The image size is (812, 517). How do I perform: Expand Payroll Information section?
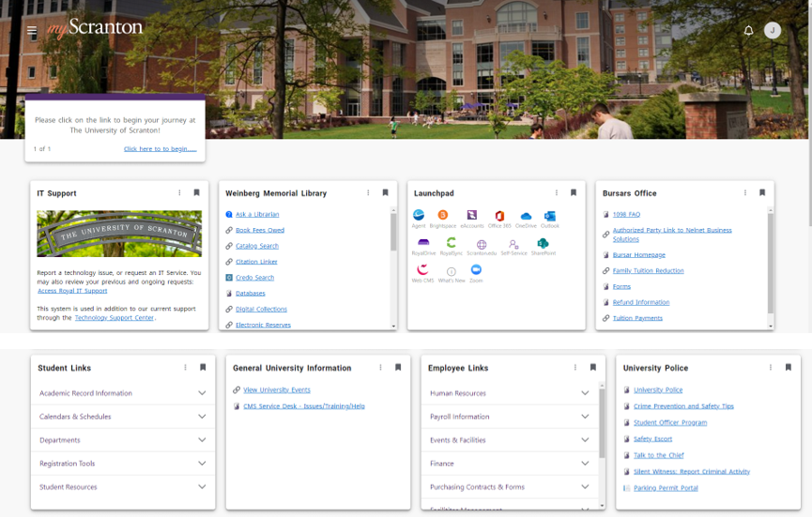coord(510,417)
